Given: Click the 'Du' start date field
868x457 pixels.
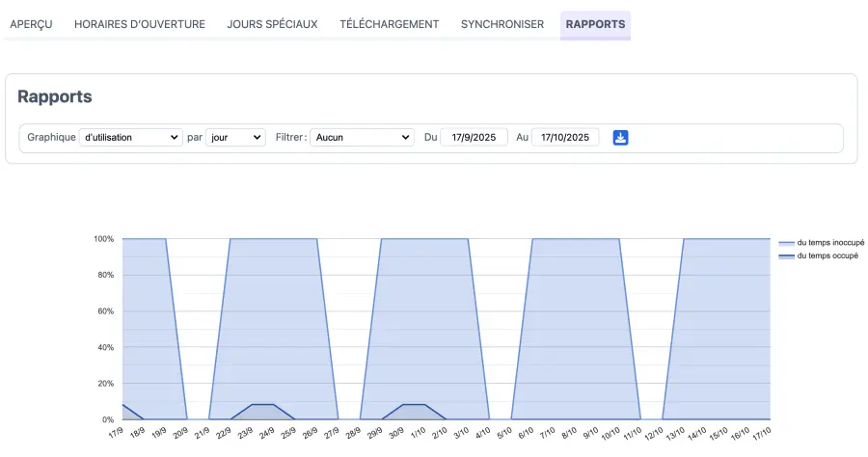Looking at the screenshot, I should [474, 138].
